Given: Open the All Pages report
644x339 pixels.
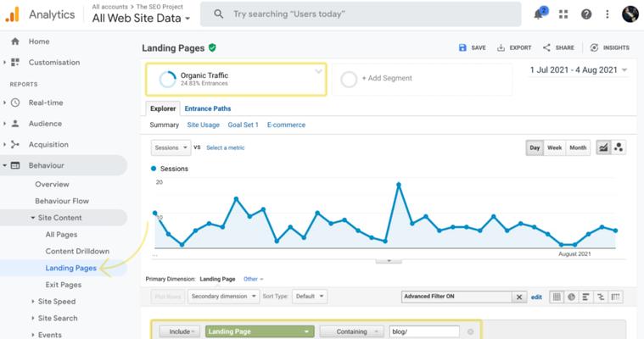Looking at the screenshot, I should (61, 235).
